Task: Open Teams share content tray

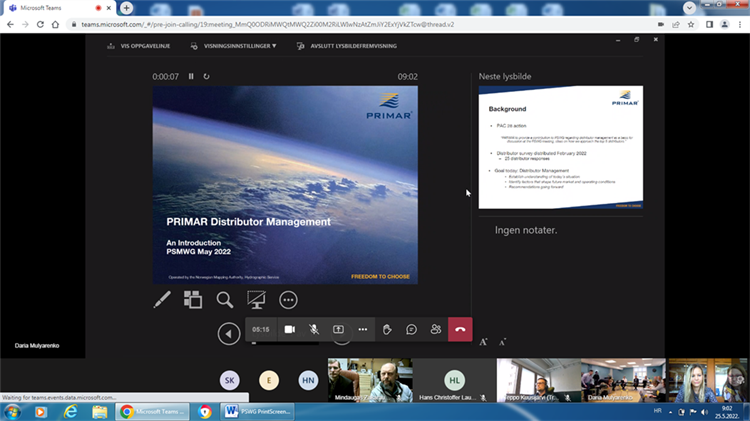Action: coord(338,329)
